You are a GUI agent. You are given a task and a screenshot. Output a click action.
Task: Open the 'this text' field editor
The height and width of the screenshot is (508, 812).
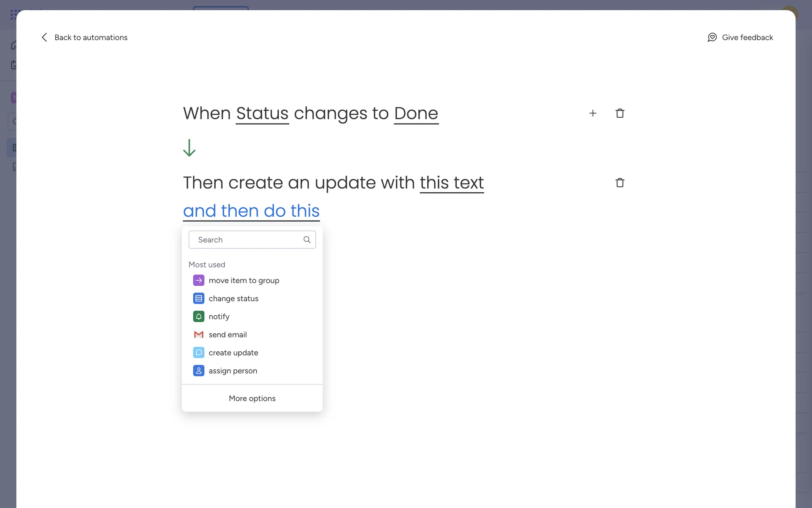(x=452, y=183)
